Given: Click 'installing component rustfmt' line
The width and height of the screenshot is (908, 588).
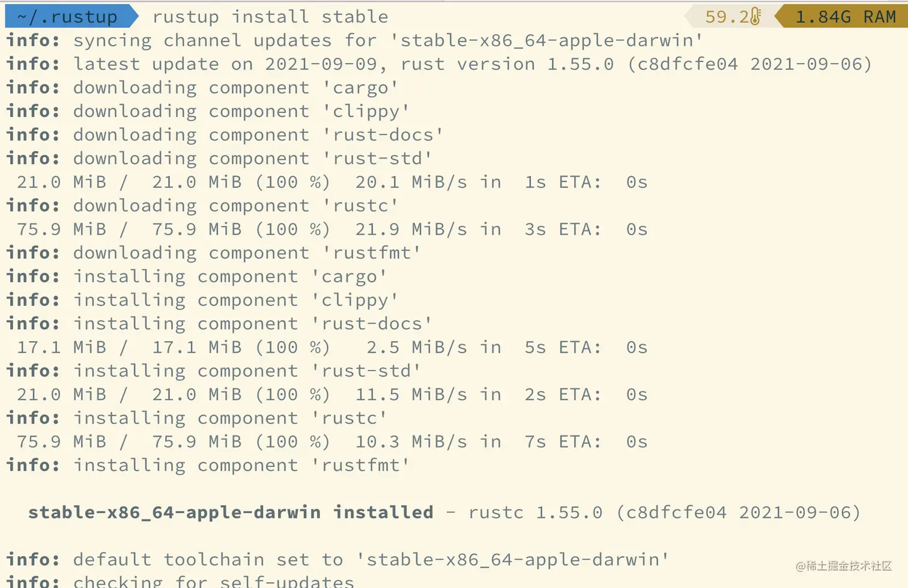Looking at the screenshot, I should pyautogui.click(x=208, y=465).
